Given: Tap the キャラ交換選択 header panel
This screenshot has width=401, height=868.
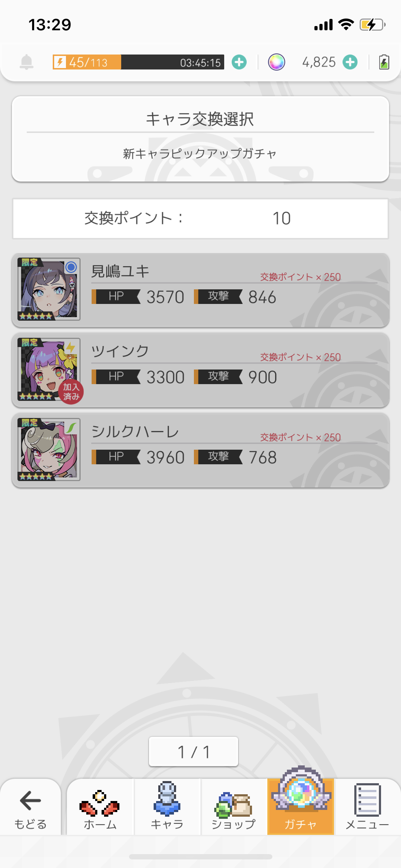Looking at the screenshot, I should click(200, 139).
